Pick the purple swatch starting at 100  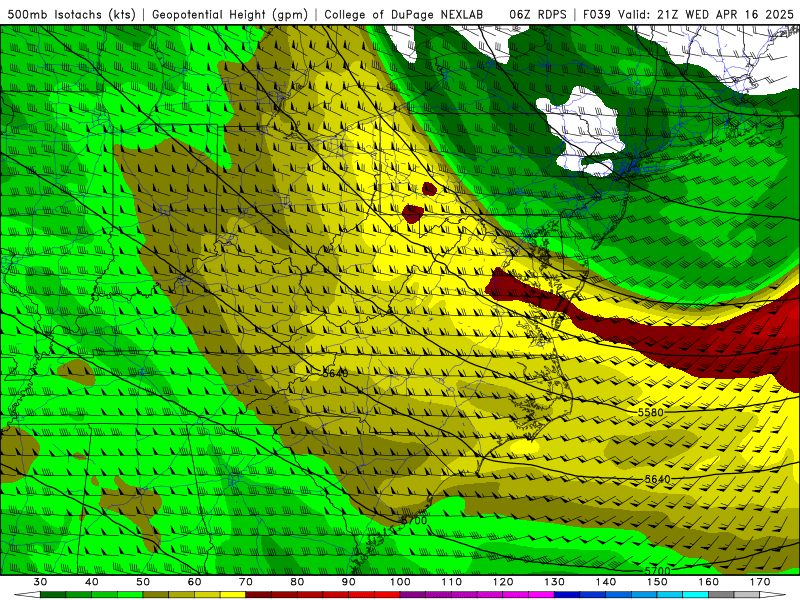pyautogui.click(x=413, y=596)
